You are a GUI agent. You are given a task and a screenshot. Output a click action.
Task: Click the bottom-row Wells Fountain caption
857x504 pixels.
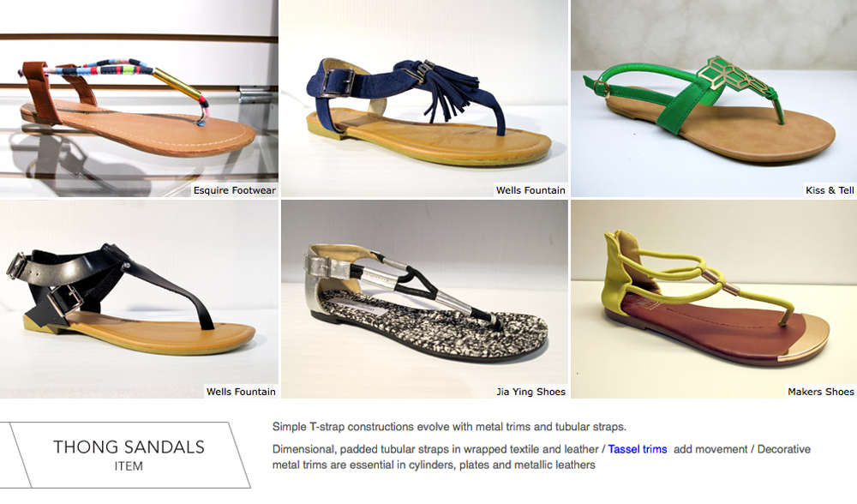241,392
